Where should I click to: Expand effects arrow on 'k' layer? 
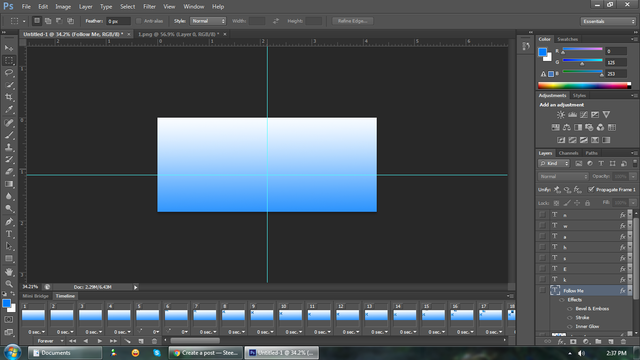click(630, 280)
